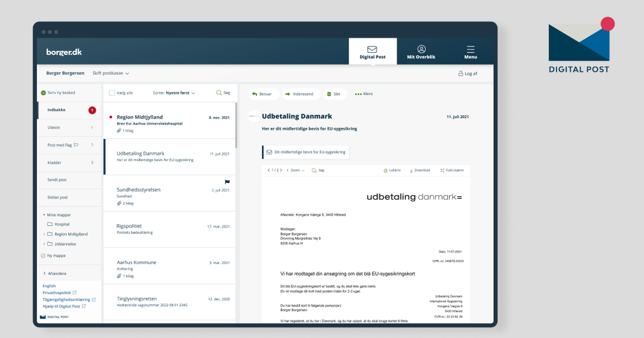This screenshot has width=644, height=338.
Task: Expand the Region Midtjylland folder
Action: (44, 234)
